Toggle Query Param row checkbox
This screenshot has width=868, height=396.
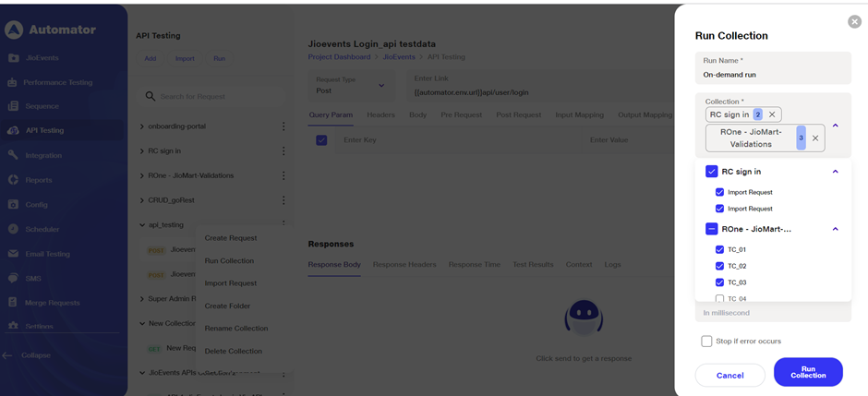pos(321,140)
